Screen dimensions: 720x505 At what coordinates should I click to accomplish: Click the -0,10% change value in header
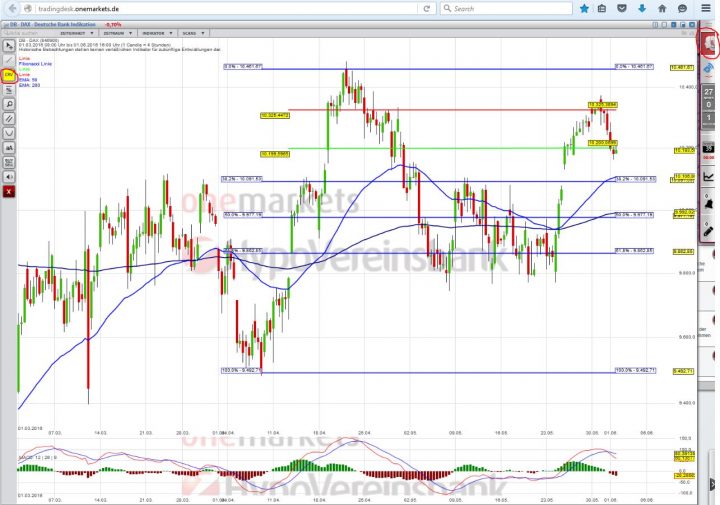[x=113, y=24]
